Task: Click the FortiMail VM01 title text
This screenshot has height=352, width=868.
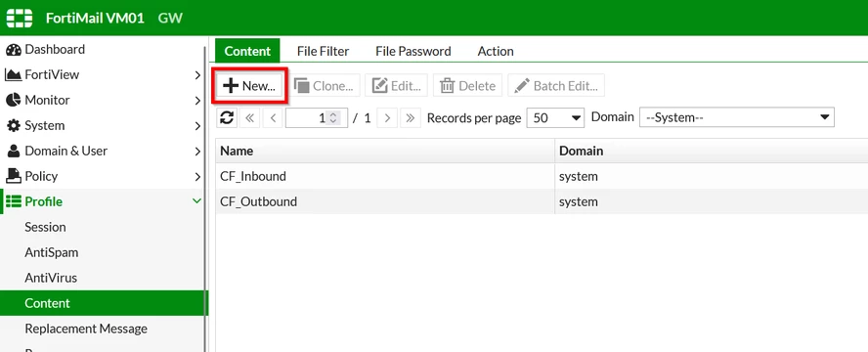Action: click(95, 18)
